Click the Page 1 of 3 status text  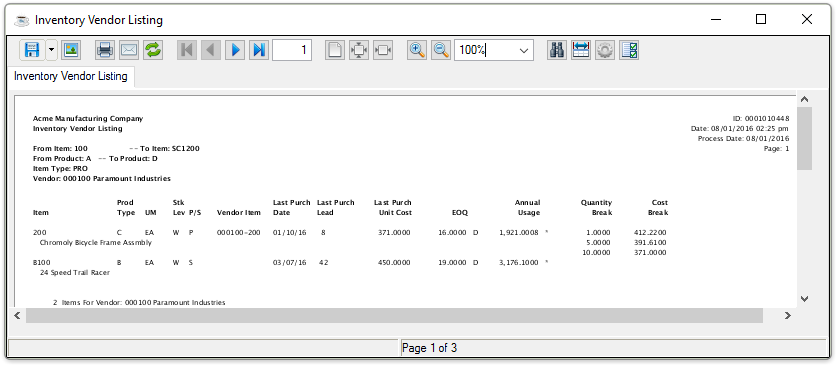click(429, 348)
